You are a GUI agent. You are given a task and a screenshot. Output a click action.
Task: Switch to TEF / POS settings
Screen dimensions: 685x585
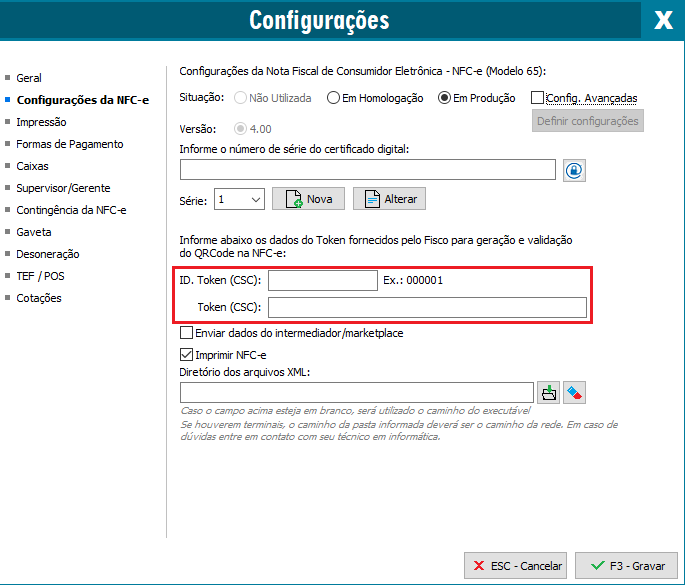coord(39,276)
